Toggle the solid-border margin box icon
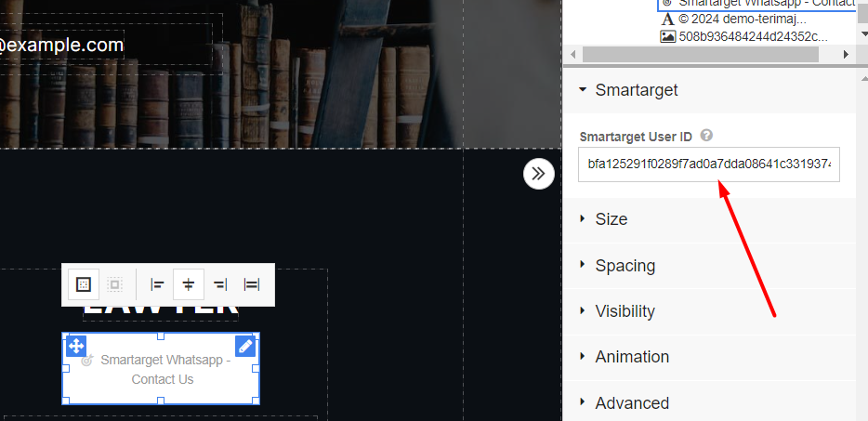The image size is (868, 421). (x=84, y=285)
